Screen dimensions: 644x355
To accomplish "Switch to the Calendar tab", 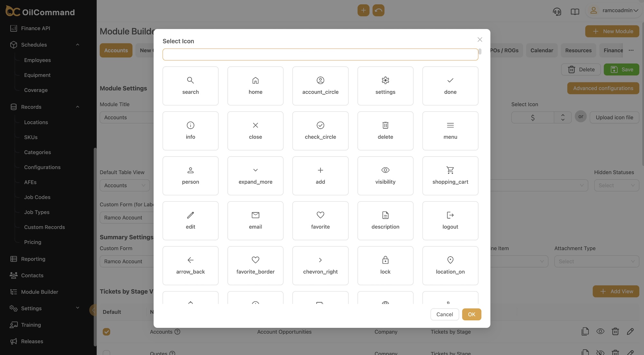I will coord(542,50).
